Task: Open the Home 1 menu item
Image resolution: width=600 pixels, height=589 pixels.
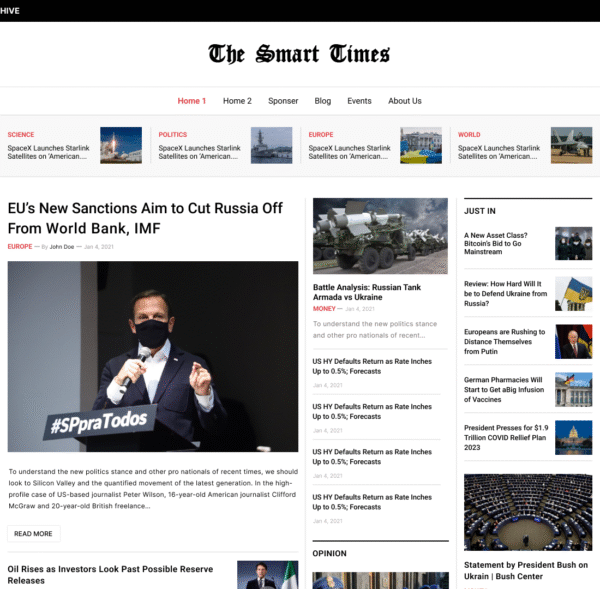Action: click(x=191, y=101)
